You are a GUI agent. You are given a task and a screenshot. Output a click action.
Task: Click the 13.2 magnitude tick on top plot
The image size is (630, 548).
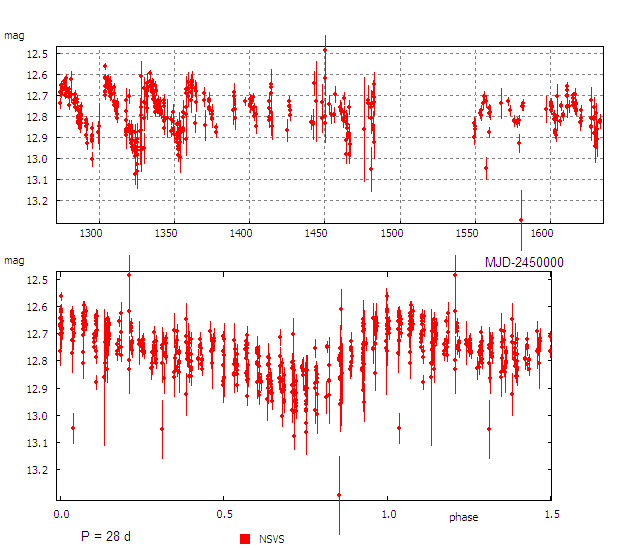[x=37, y=201]
